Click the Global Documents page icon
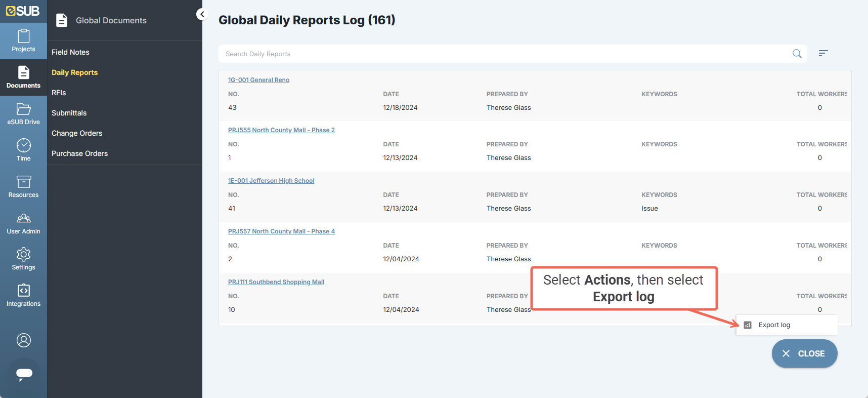Viewport: 868px width, 398px height. point(62,20)
